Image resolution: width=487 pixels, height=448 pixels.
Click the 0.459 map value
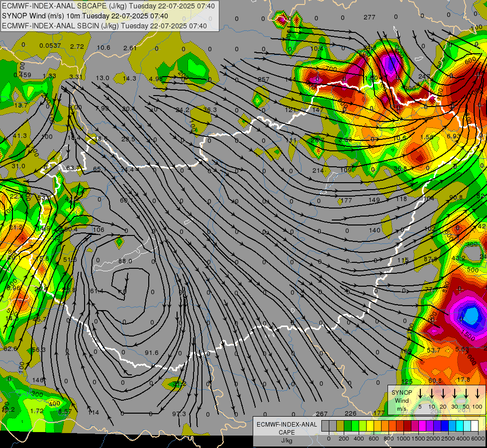point(22,75)
